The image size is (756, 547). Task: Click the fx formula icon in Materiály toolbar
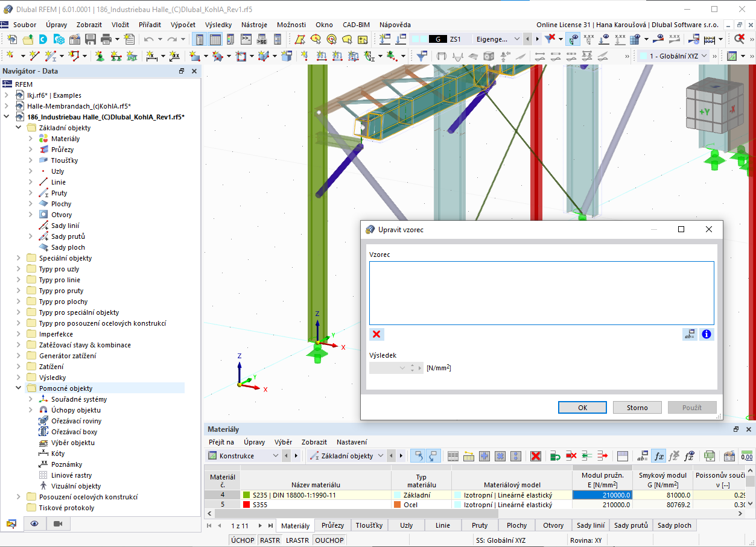tap(659, 456)
